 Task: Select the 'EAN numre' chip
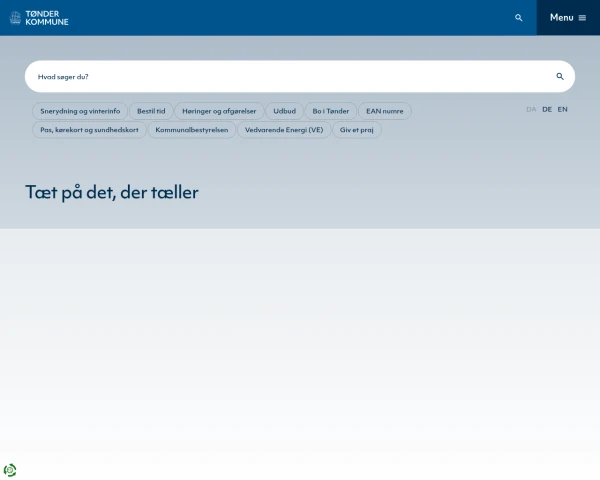[385, 111]
